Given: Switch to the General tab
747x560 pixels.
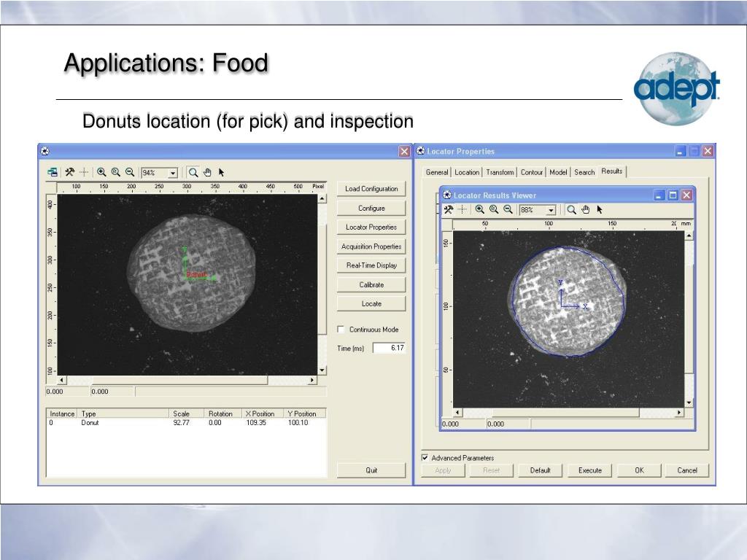Looking at the screenshot, I should point(437,172).
